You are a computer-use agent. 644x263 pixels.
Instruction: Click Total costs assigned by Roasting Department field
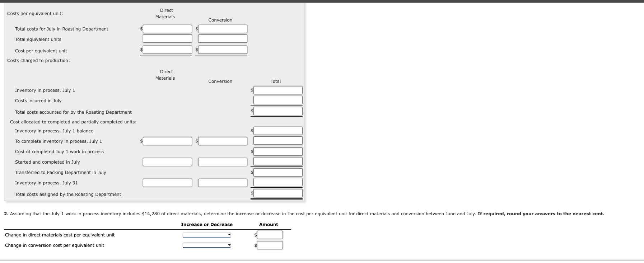(x=278, y=193)
